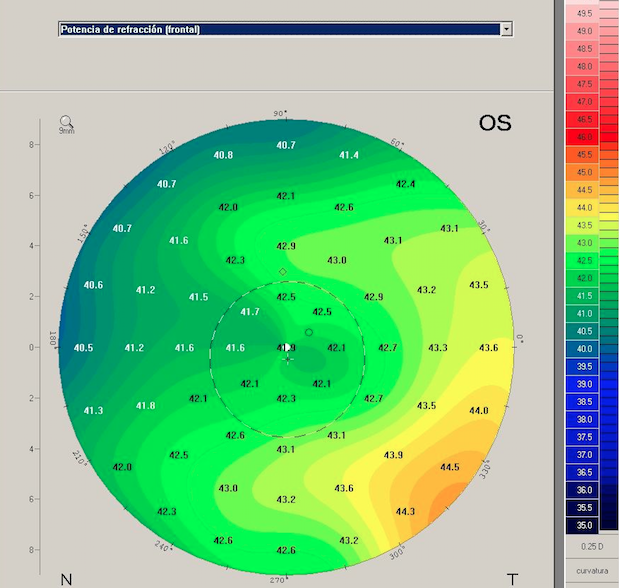Pick the green 42.0 color scale swatch
Image resolution: width=619 pixels, height=588 pixels.
coord(585,278)
